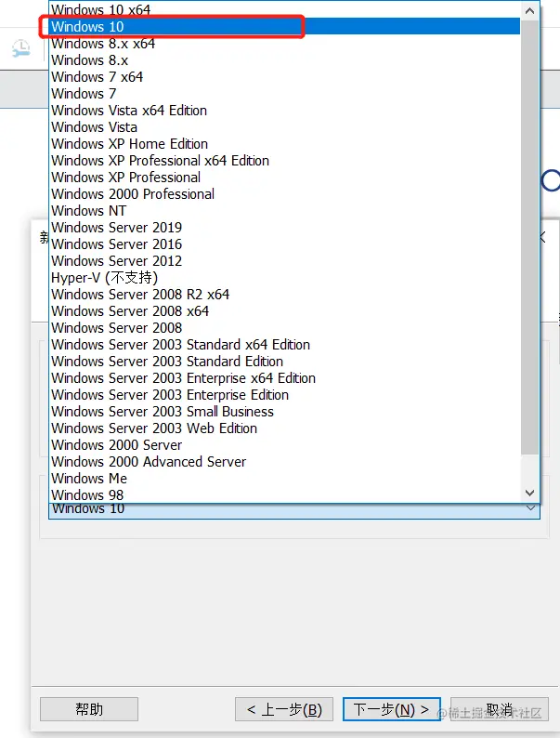Open the 帮助 help button
Viewport: 560px width, 738px height.
pyautogui.click(x=89, y=709)
